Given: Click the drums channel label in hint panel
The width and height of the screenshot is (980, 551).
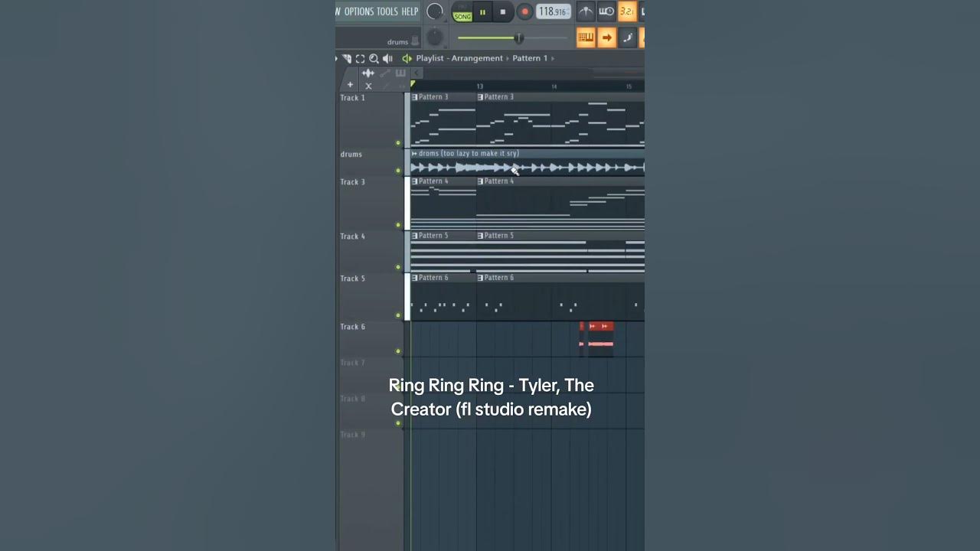Looking at the screenshot, I should [397, 42].
